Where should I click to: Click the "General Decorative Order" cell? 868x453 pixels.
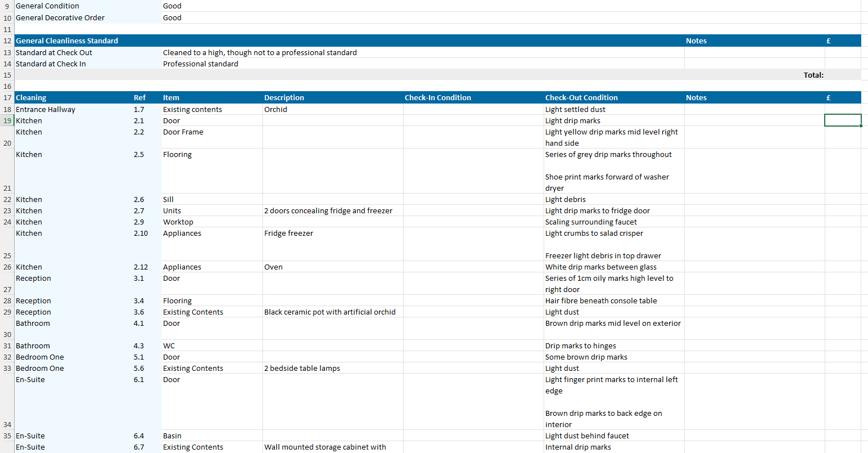[x=60, y=17]
